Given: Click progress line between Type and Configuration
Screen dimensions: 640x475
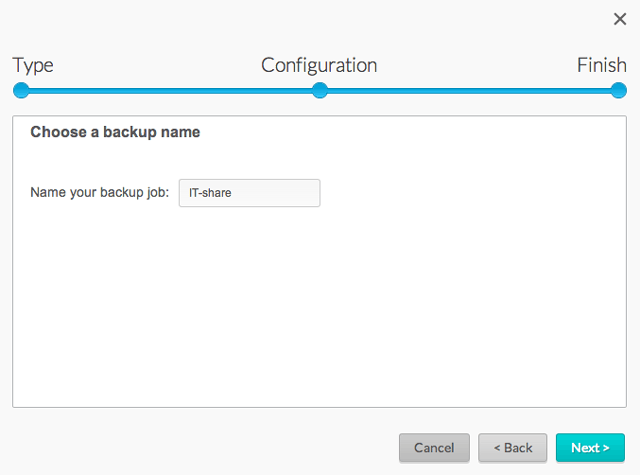Looking at the screenshot, I should [x=171, y=91].
